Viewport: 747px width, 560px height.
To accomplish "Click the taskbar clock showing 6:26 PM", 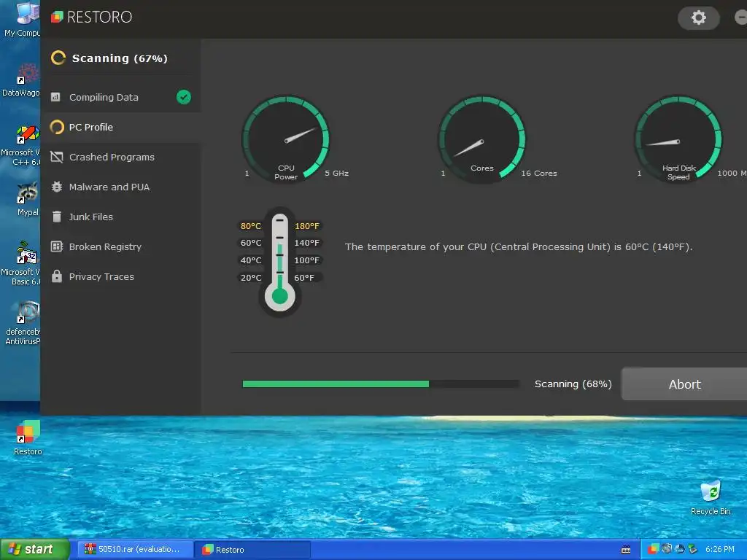I will pos(719,549).
